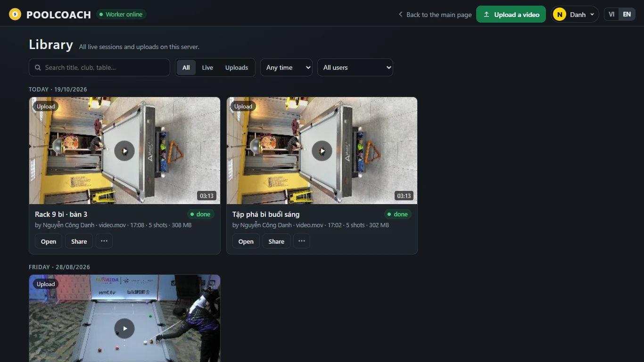
Task: Click the 308 MB video details line
Action: point(113,225)
